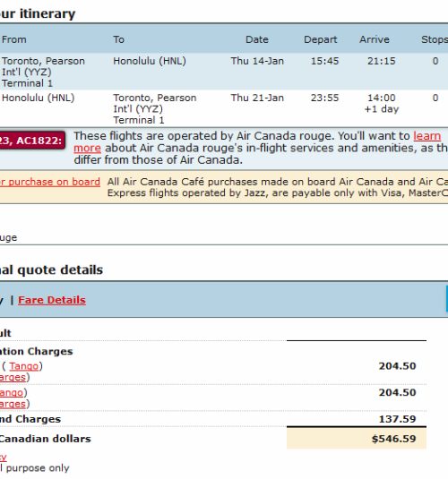
Task: Click the 15:45 departure time
Action: point(324,61)
